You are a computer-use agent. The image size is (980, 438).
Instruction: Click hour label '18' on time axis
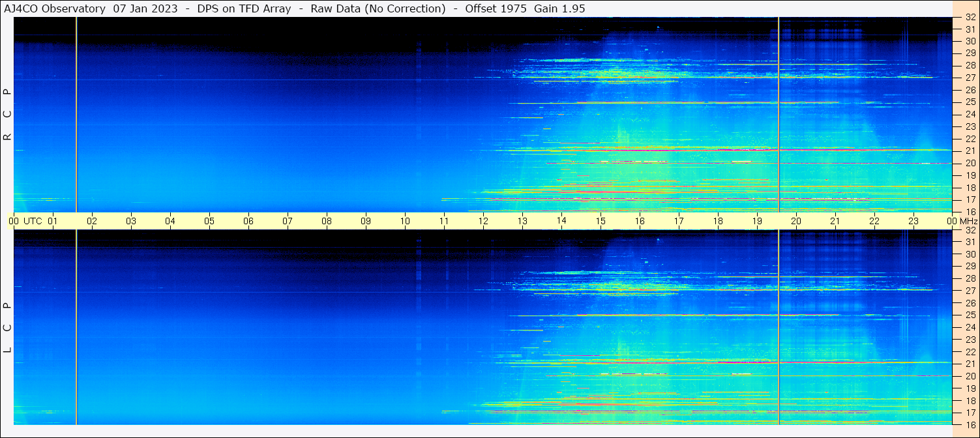[718, 221]
